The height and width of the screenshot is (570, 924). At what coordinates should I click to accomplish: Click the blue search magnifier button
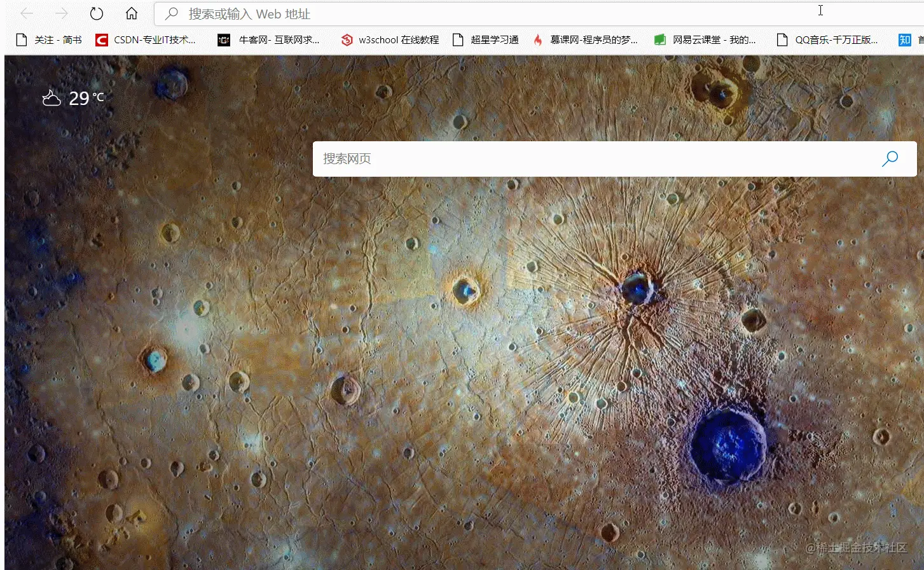(890, 158)
